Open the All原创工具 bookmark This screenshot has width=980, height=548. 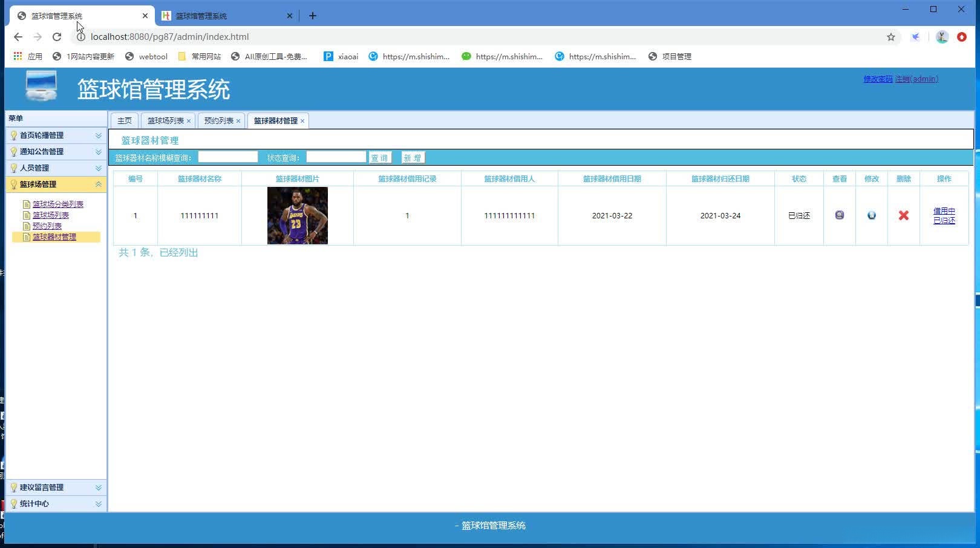(269, 56)
